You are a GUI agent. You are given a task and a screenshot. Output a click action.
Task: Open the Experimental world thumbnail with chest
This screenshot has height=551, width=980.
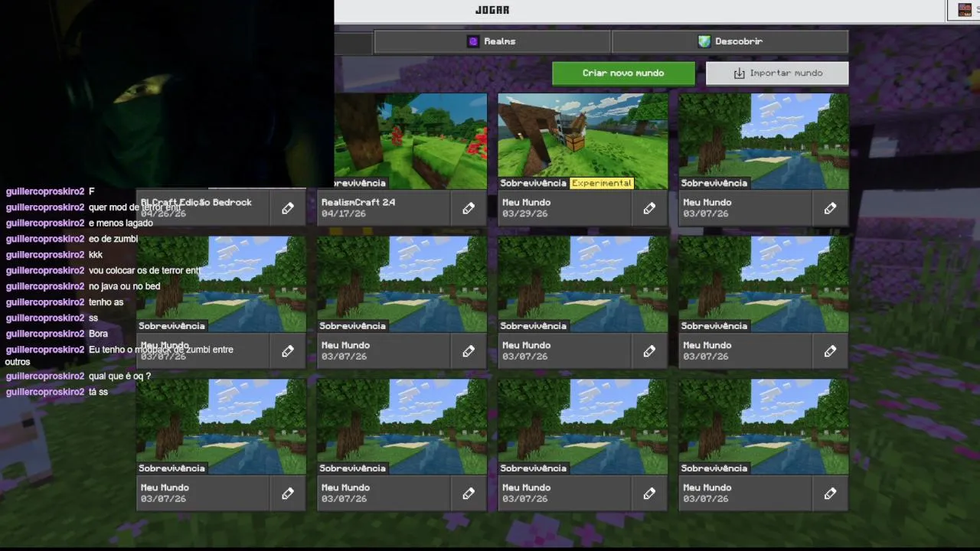pyautogui.click(x=583, y=142)
